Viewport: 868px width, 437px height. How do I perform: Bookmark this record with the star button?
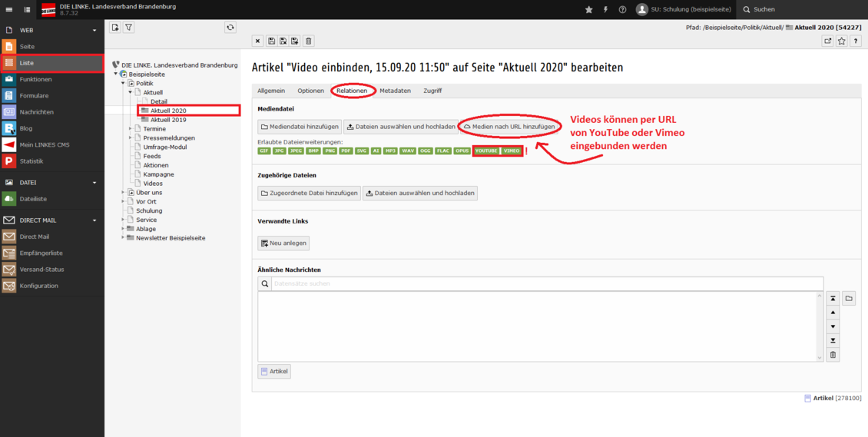pos(841,41)
